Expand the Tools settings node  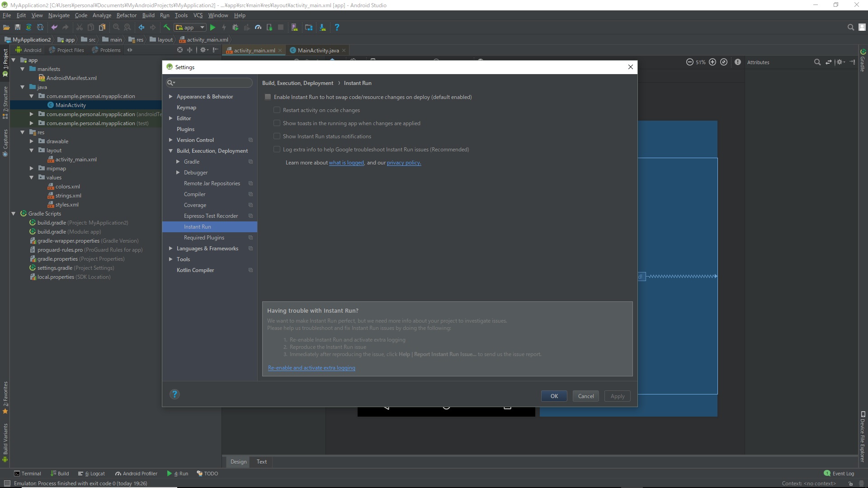(x=171, y=259)
